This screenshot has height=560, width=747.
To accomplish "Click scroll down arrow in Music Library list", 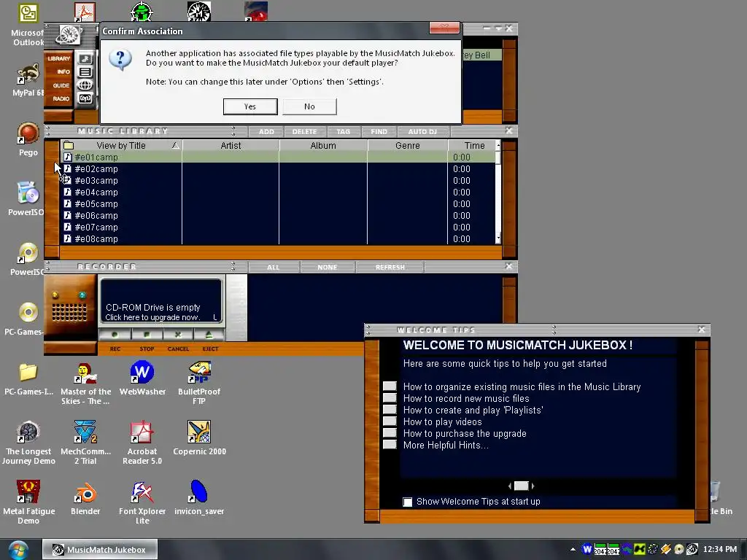I will pos(498,238).
